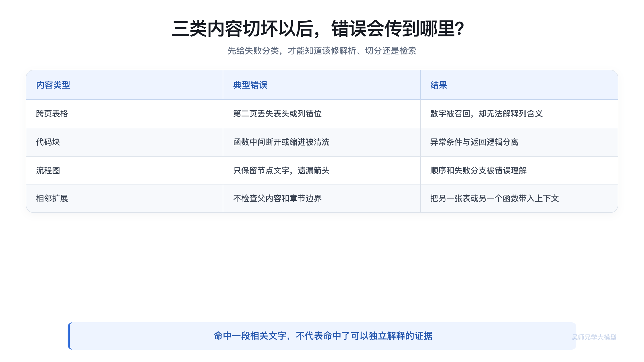Select the 典型错误 column header

click(322, 85)
